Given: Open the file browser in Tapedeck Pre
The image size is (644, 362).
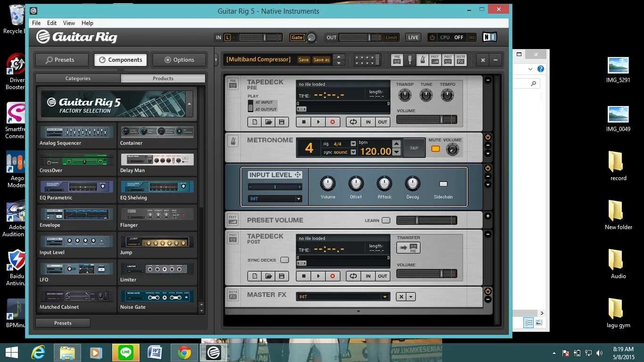Looking at the screenshot, I should (268, 122).
